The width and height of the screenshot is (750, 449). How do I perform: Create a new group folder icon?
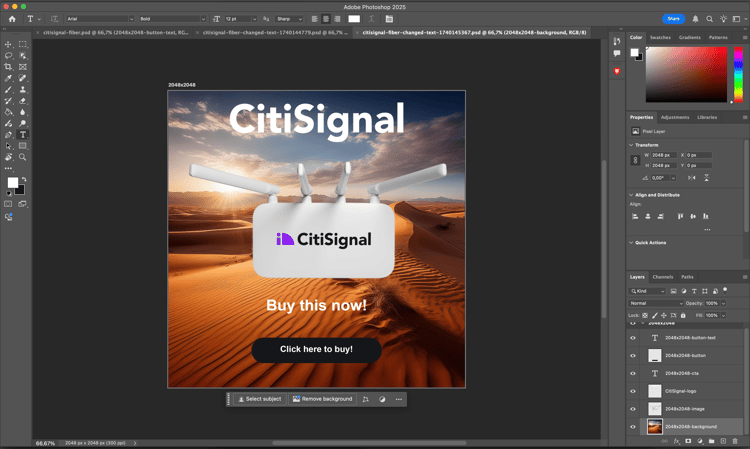pos(711,441)
